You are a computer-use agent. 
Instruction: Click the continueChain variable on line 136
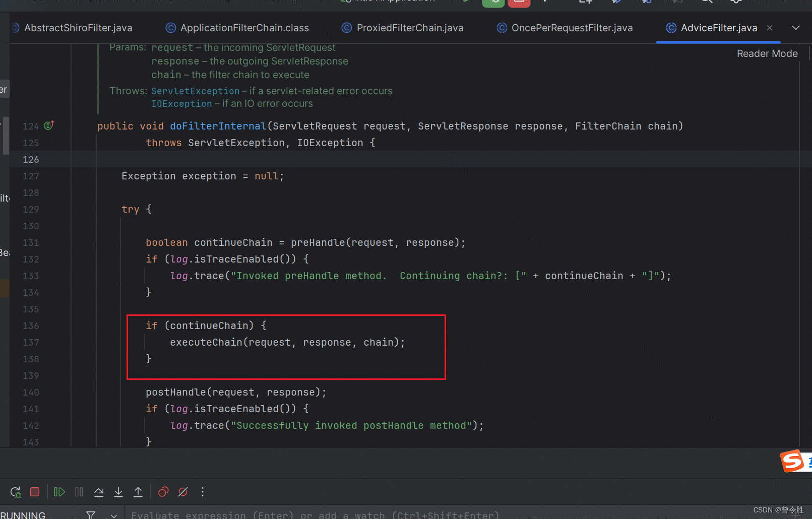(x=209, y=326)
